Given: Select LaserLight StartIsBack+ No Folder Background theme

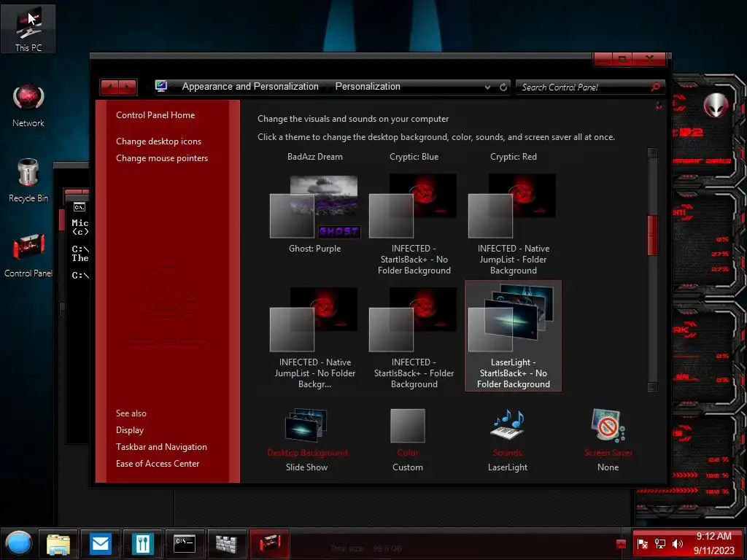Looking at the screenshot, I should tap(513, 336).
